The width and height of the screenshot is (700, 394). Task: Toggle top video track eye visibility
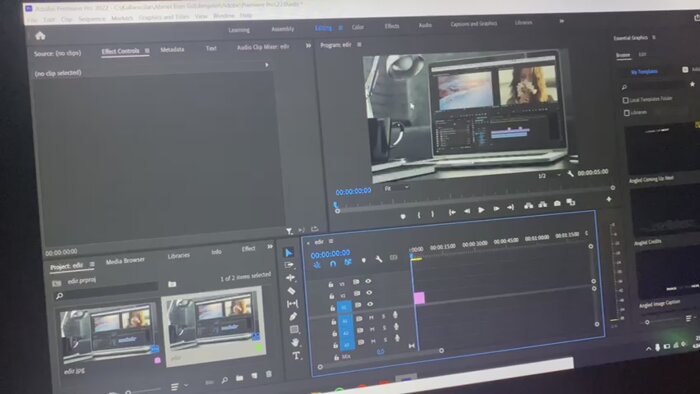click(x=368, y=281)
